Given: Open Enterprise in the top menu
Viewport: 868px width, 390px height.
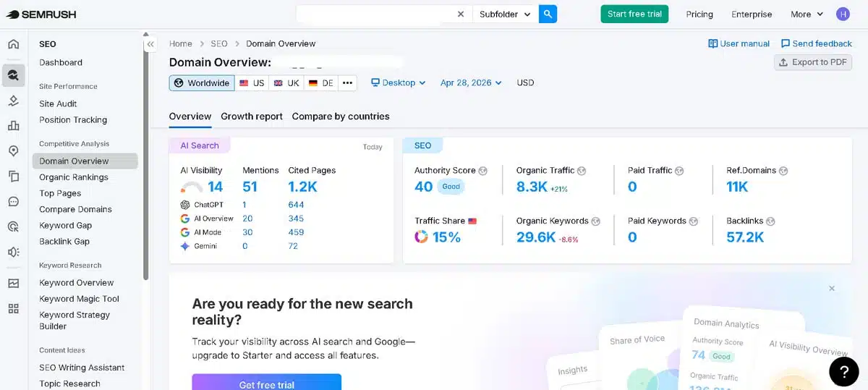Looking at the screenshot, I should 752,14.
